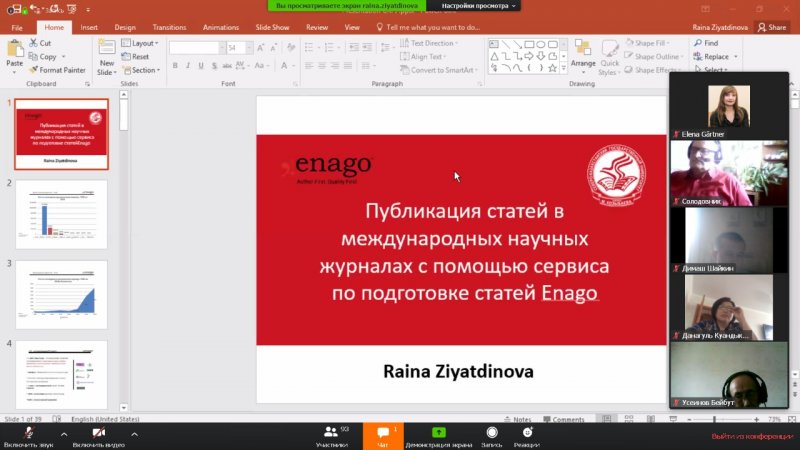This screenshot has height=450, width=800.
Task: Open reactions (Реакции) menu
Action: click(x=527, y=436)
